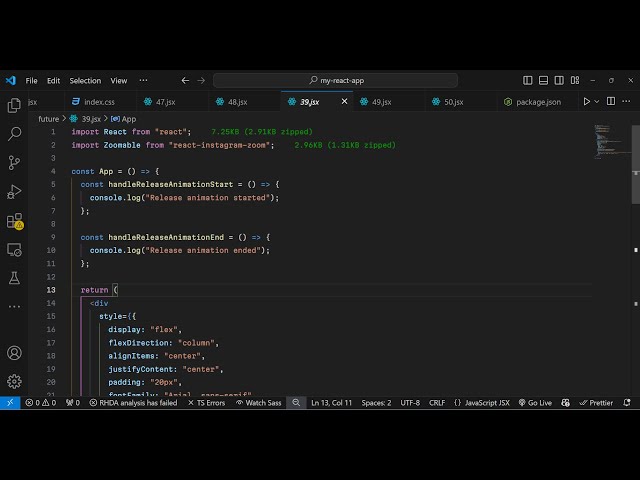Image resolution: width=640 pixels, height=480 pixels.
Task: Toggle Watch Sass in status bar
Action: point(258,403)
